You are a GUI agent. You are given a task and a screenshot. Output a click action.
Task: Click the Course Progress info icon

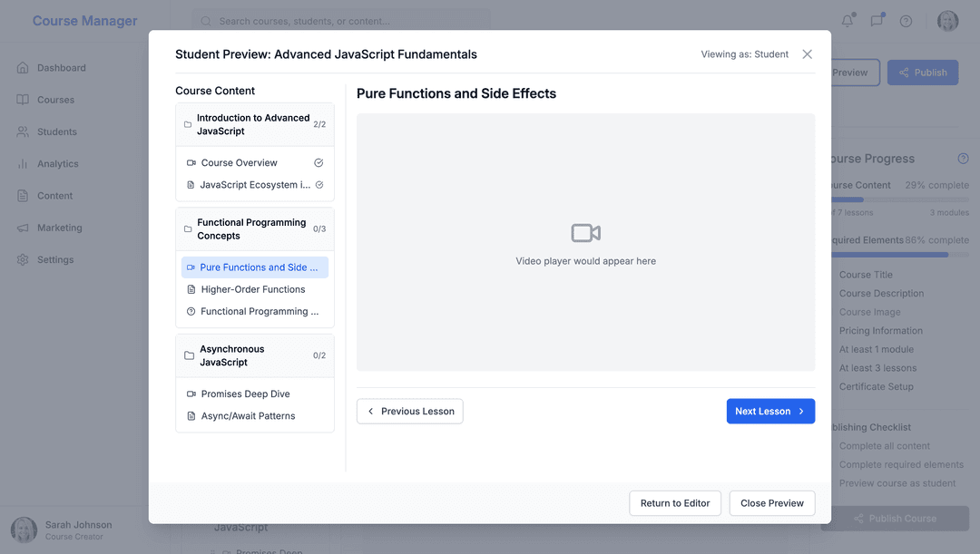coord(963,159)
